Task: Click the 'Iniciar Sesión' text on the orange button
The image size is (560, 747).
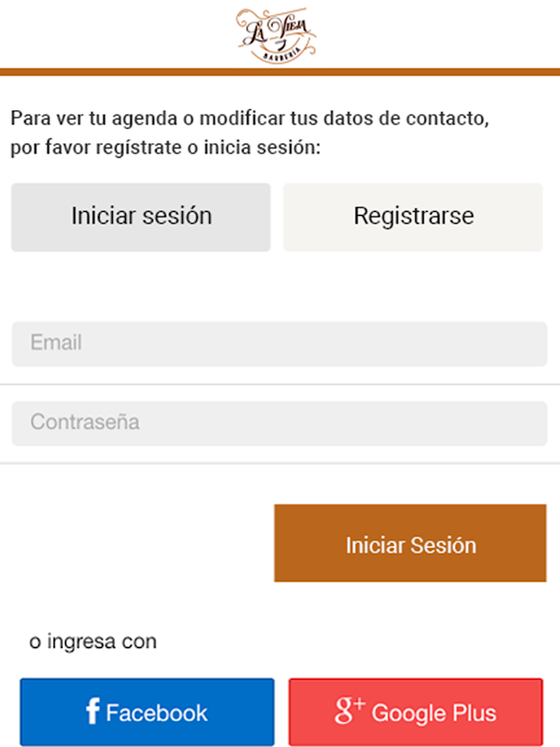Action: pos(411,545)
